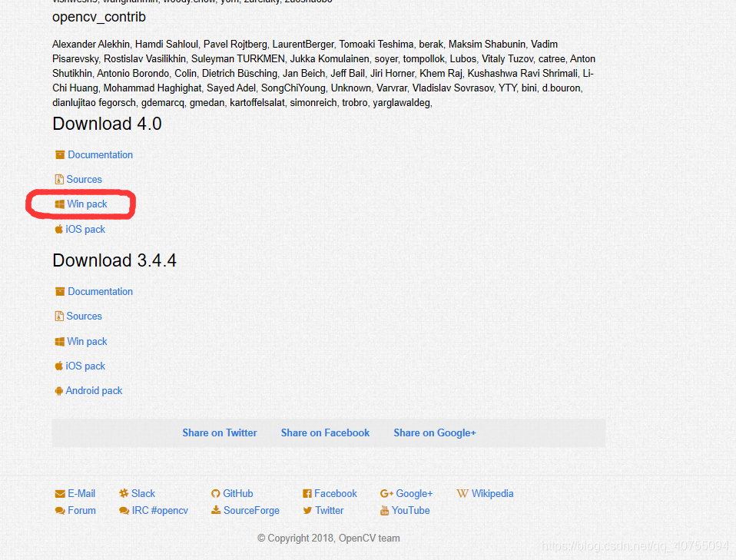Visit the Wikipedia footer link
This screenshot has height=560, width=736.
click(x=492, y=494)
